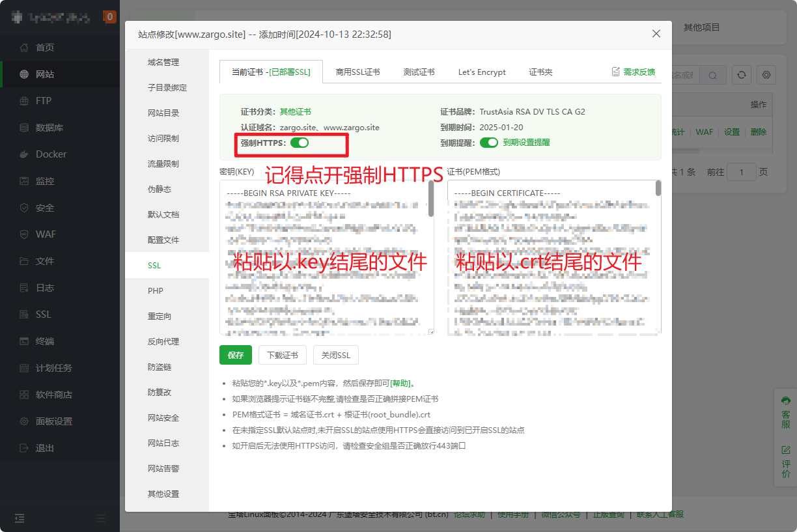Open the WAF shield icon in sidebar
The width and height of the screenshot is (797, 532).
point(24,234)
